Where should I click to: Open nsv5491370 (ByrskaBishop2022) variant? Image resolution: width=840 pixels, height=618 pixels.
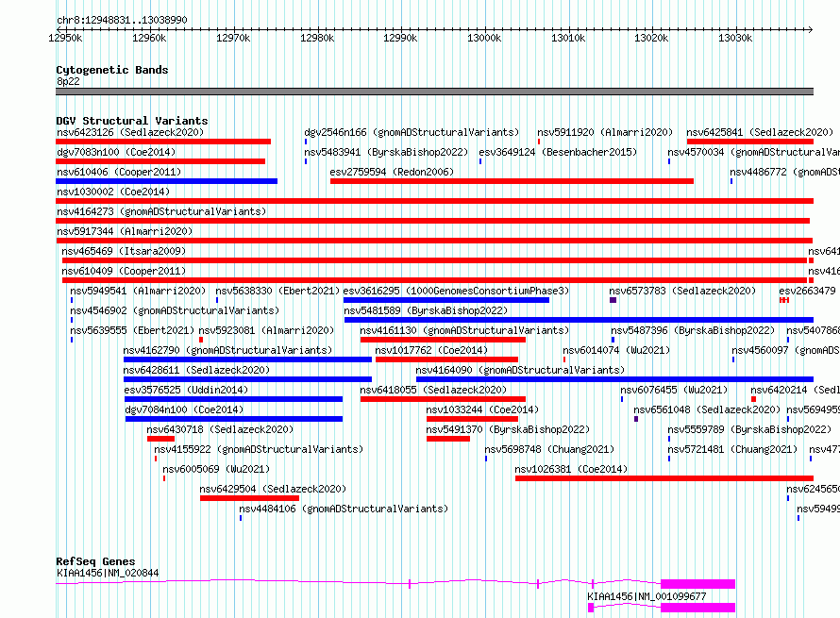[508, 429]
